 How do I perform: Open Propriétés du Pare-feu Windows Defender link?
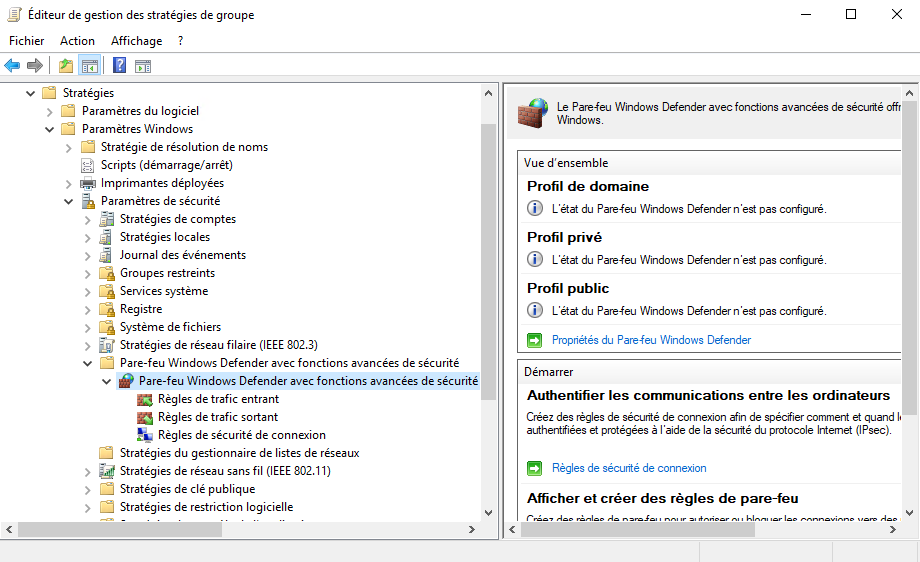651,340
